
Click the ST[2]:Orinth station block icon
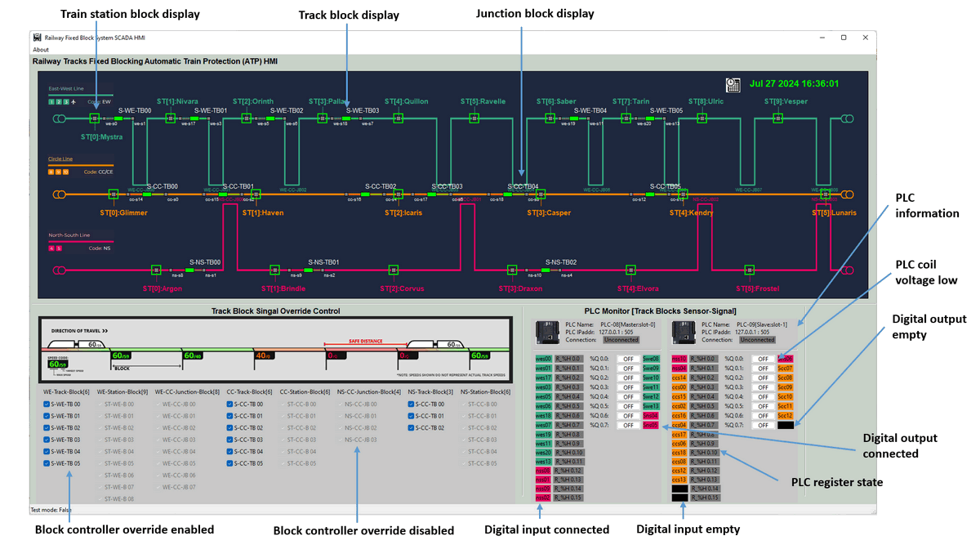coord(247,119)
